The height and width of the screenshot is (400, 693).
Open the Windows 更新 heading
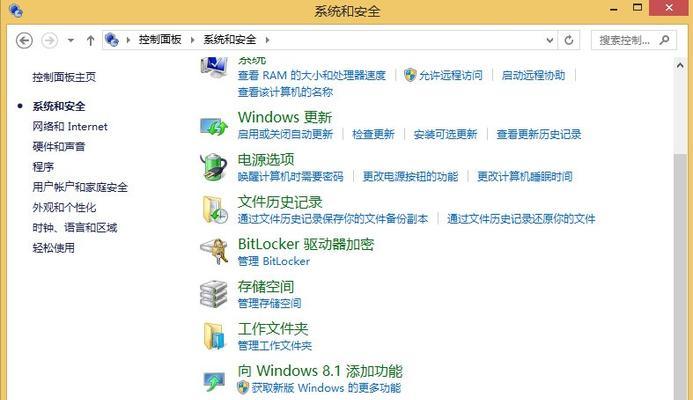point(285,118)
